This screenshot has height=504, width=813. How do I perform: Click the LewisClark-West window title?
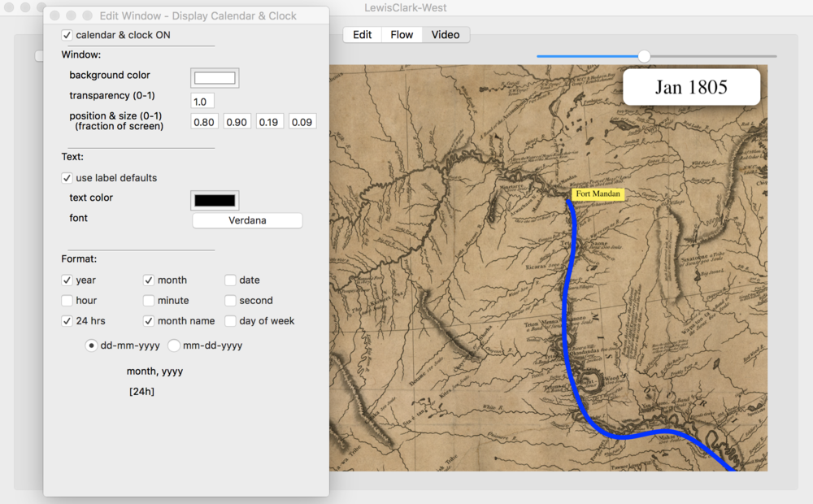point(406,8)
